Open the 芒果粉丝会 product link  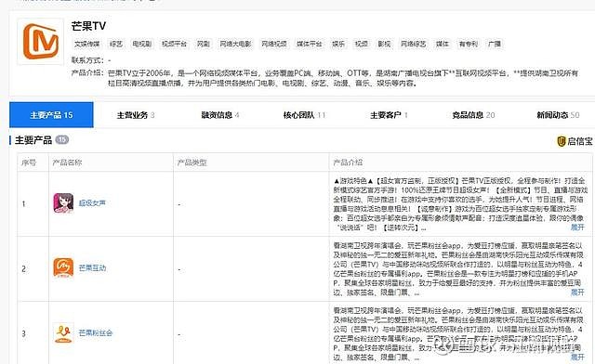(x=95, y=333)
